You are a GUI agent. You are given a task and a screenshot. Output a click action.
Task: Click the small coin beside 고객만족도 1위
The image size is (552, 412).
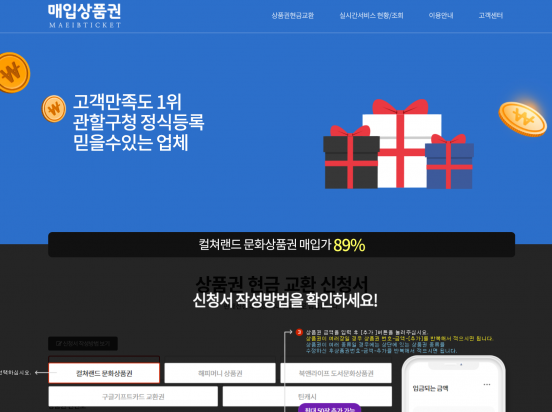(54, 109)
